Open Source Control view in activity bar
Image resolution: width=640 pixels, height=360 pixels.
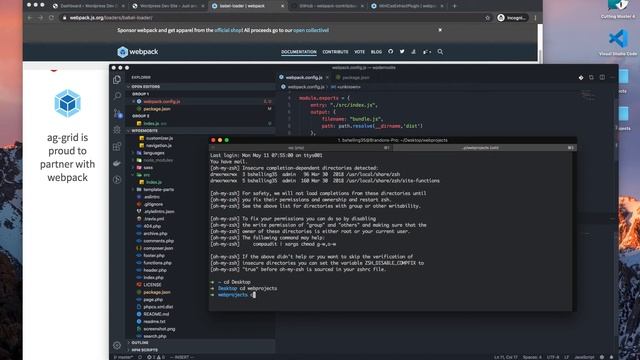tap(118, 113)
